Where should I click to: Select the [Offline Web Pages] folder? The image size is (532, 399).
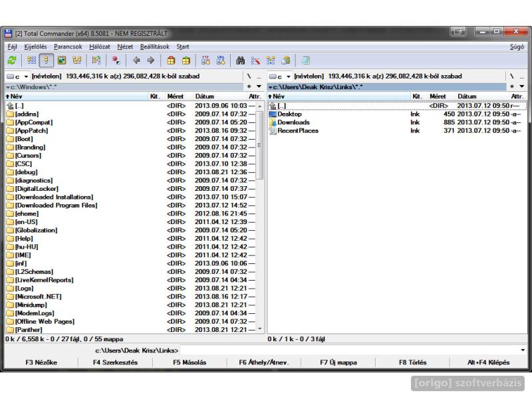click(x=130, y=322)
